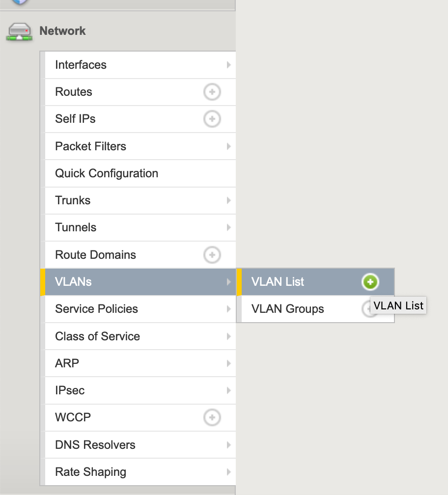
Task: Click the plus icon next to Routes
Action: click(212, 92)
